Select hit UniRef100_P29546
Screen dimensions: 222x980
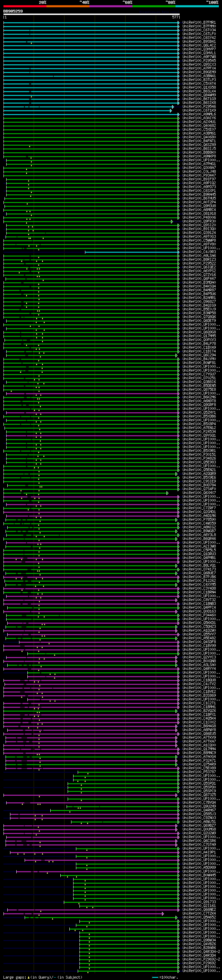(199, 106)
